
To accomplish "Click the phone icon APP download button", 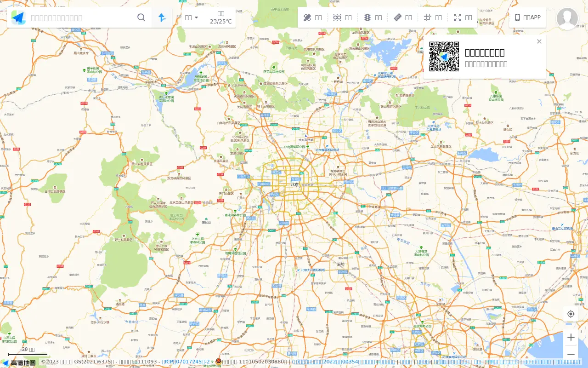I will pyautogui.click(x=527, y=17).
